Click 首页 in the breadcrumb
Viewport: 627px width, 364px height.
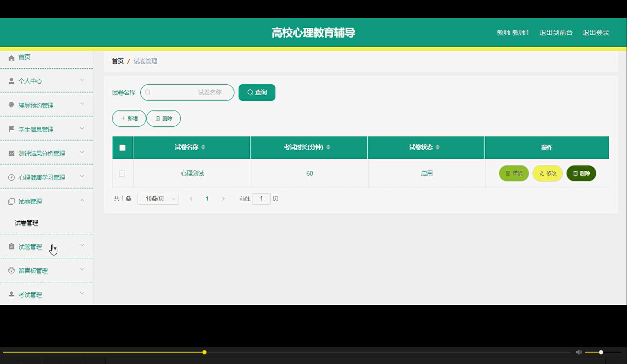coord(118,61)
